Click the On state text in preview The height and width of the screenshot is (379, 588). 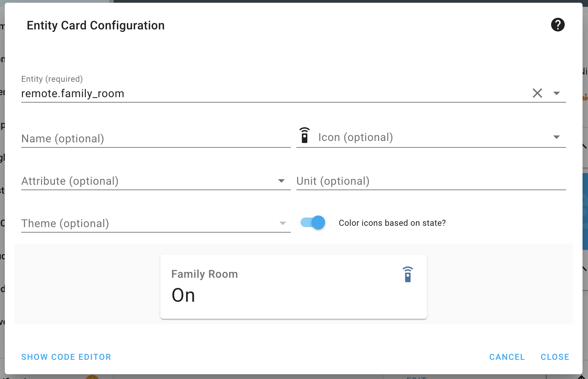pos(183,295)
